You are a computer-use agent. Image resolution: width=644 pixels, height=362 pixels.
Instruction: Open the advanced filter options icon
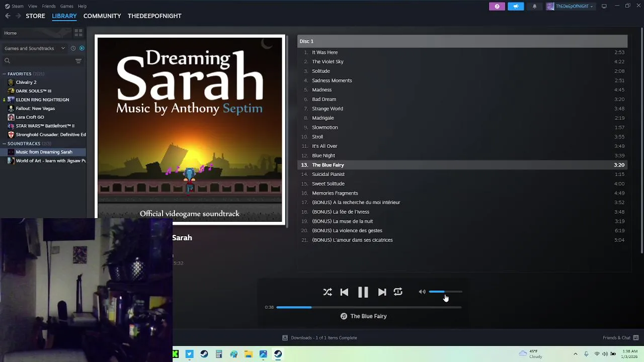pos(78,61)
